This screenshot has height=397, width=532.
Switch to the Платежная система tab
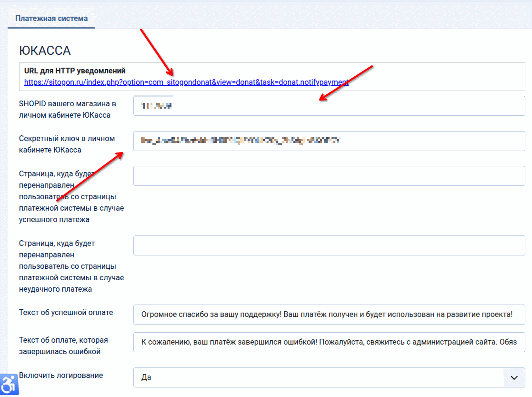(x=51, y=19)
